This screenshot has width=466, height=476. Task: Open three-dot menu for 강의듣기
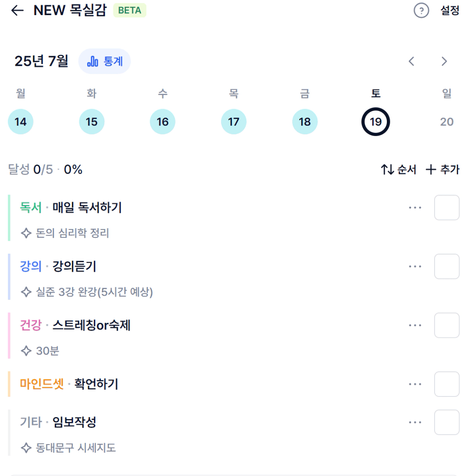(415, 267)
